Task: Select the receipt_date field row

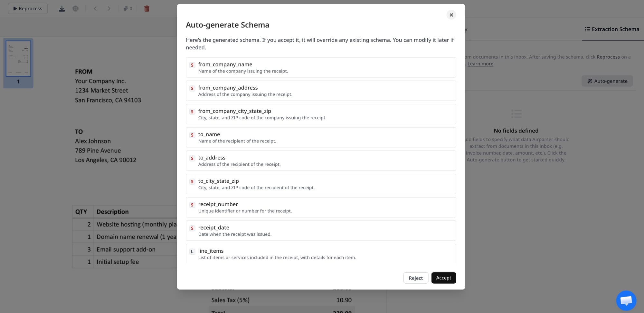Action: click(321, 230)
